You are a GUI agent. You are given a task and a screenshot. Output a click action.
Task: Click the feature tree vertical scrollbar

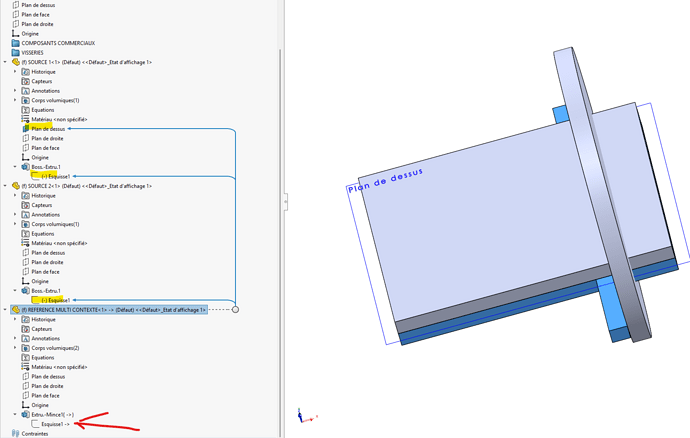click(280, 242)
